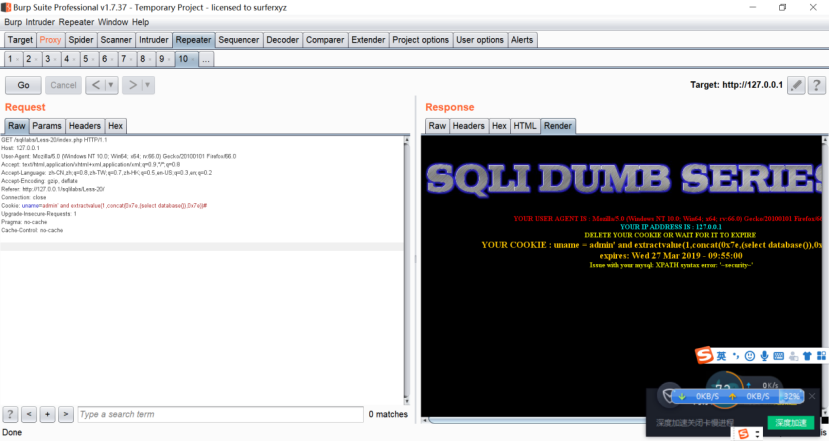Open the Alerts tab
This screenshot has width=830, height=441.
(522, 40)
